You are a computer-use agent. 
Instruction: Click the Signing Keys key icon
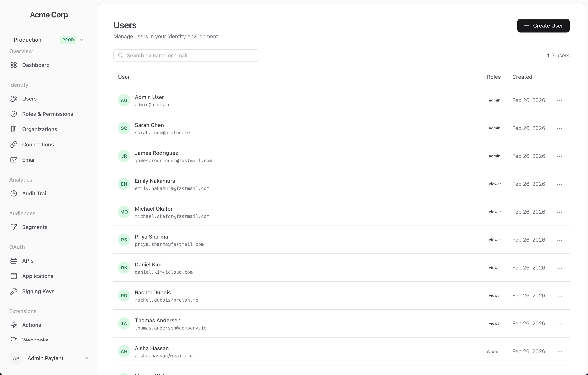[x=14, y=291]
